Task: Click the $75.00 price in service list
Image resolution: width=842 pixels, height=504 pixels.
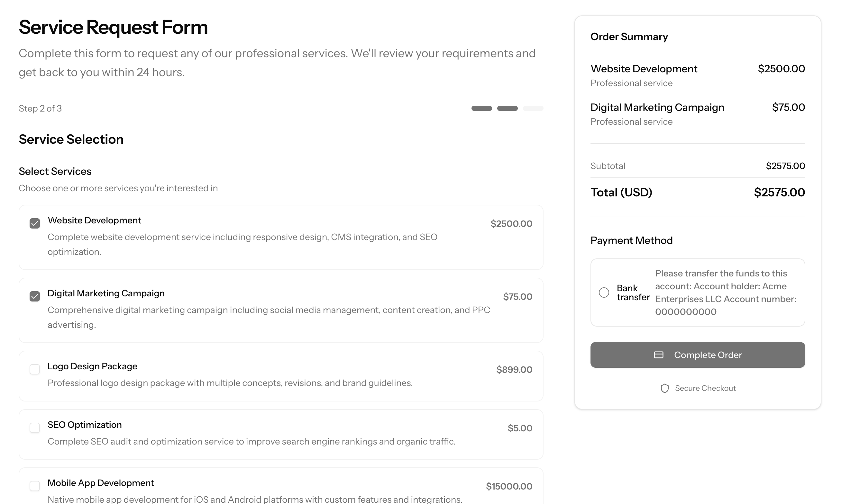Action: [517, 297]
